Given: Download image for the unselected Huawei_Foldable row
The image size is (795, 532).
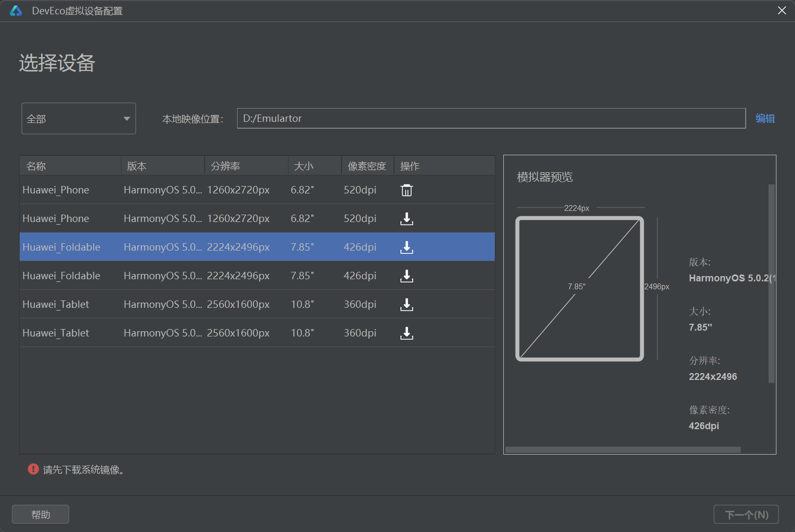Looking at the screenshot, I should pos(407,276).
